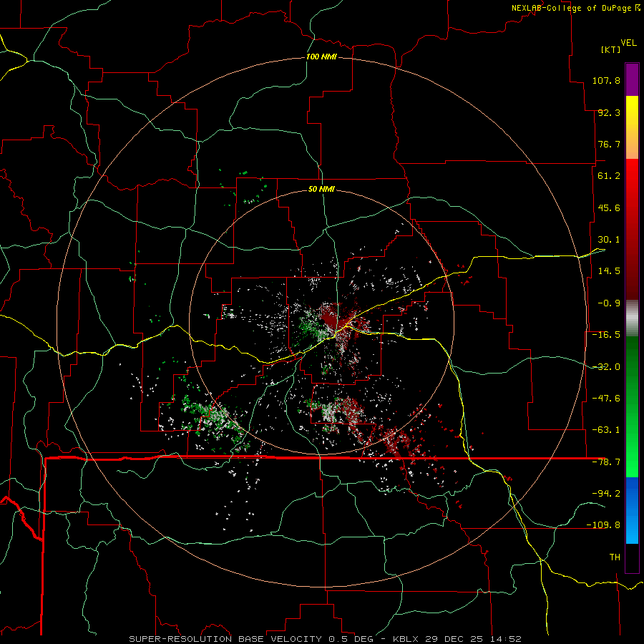Image resolution: width=644 pixels, height=644 pixels.
Task: Click the purple segment of the velocity color bar
Action: pos(632,79)
